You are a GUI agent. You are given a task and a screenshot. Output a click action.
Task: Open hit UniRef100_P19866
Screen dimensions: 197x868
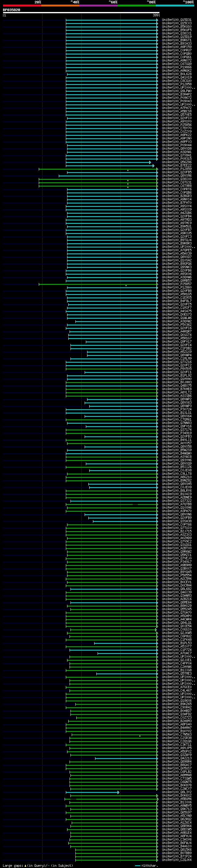tap(177, 67)
